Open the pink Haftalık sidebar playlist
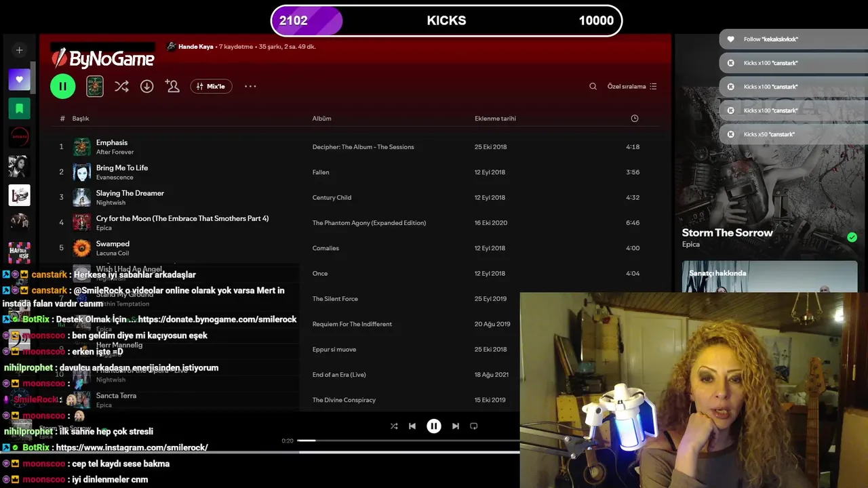 [19, 253]
